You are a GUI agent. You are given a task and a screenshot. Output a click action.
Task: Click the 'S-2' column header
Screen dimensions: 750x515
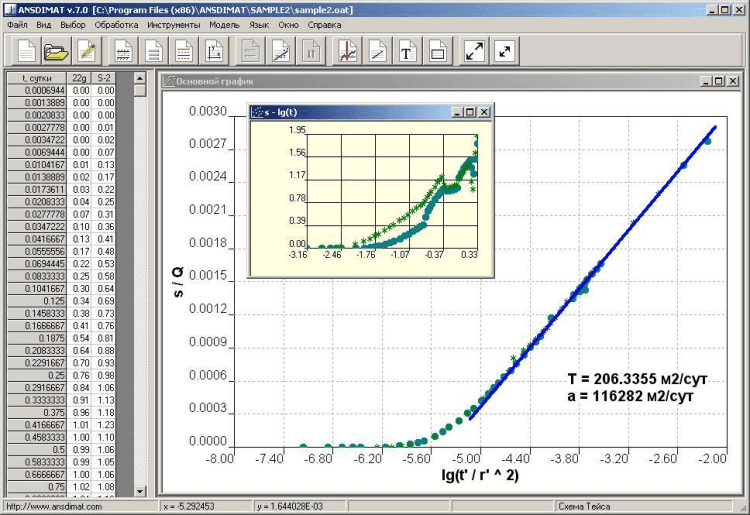pos(104,78)
